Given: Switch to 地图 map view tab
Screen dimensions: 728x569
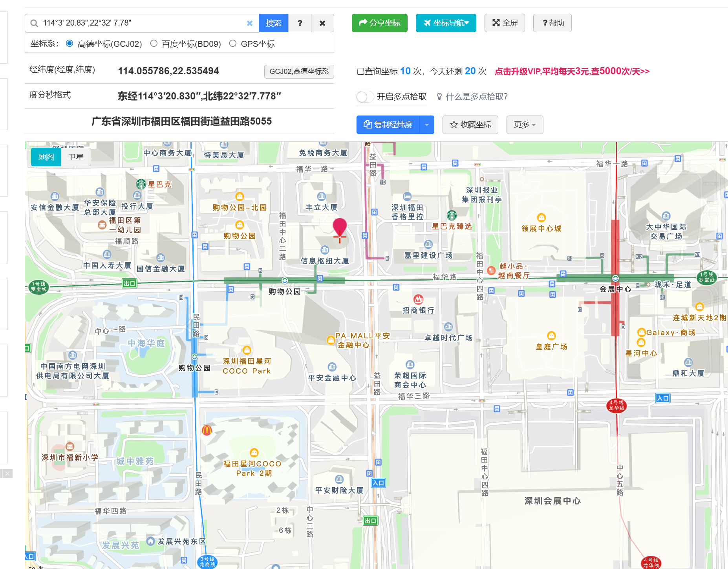Looking at the screenshot, I should pos(46,157).
